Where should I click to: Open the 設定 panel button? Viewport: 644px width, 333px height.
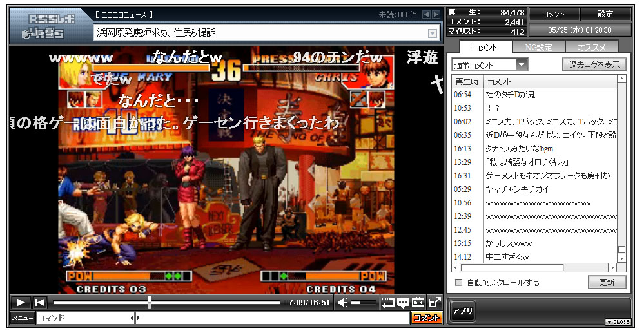click(605, 14)
